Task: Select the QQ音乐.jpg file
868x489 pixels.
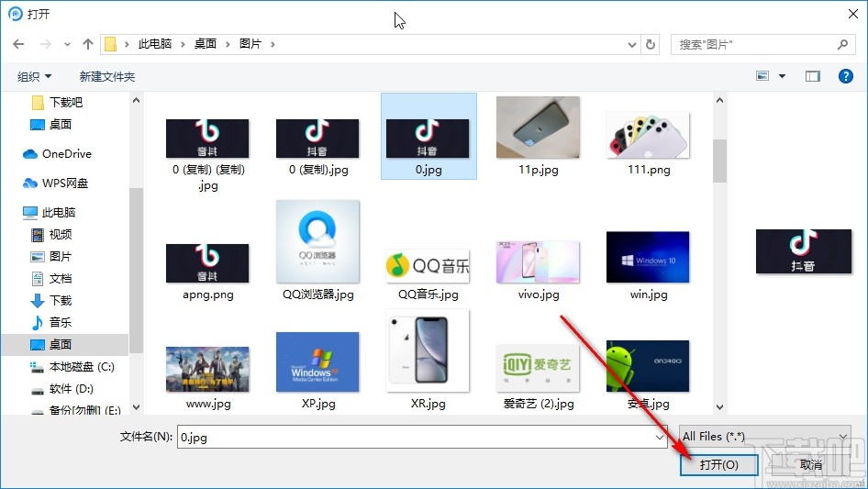Action: (x=428, y=275)
